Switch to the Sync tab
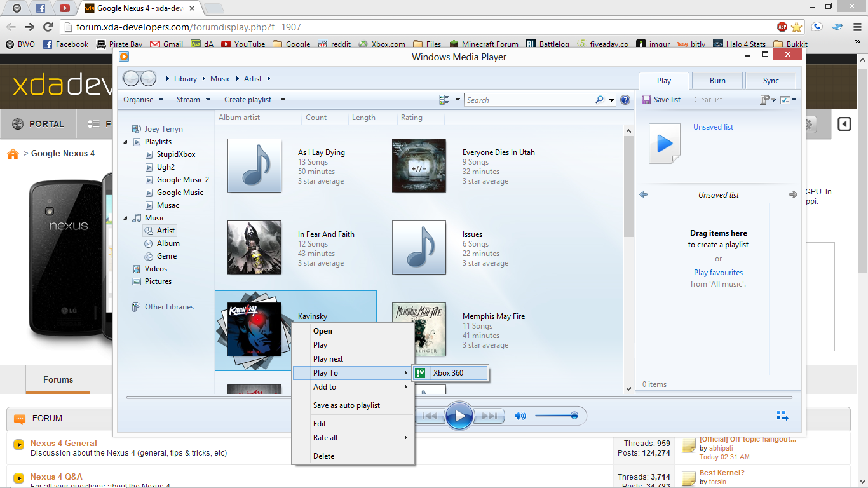Viewport: 868px width, 488px height. click(771, 81)
